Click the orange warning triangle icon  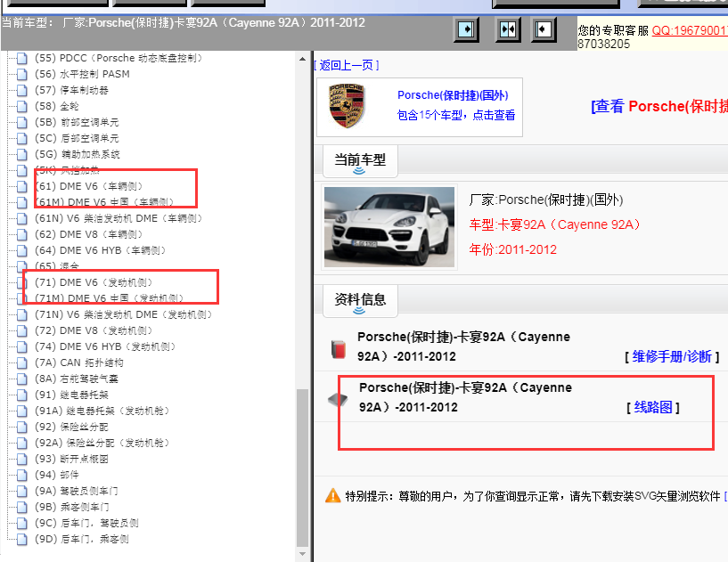point(333,495)
